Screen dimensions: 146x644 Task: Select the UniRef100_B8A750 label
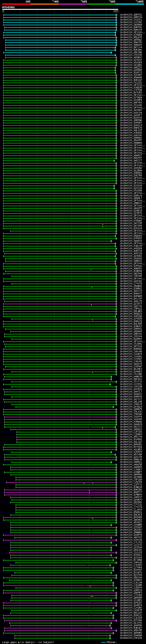tap(131, 42)
